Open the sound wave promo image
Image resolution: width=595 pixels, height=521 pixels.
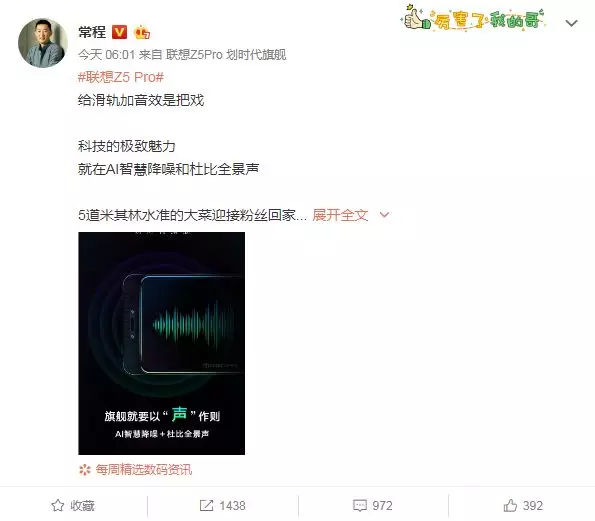(x=161, y=343)
